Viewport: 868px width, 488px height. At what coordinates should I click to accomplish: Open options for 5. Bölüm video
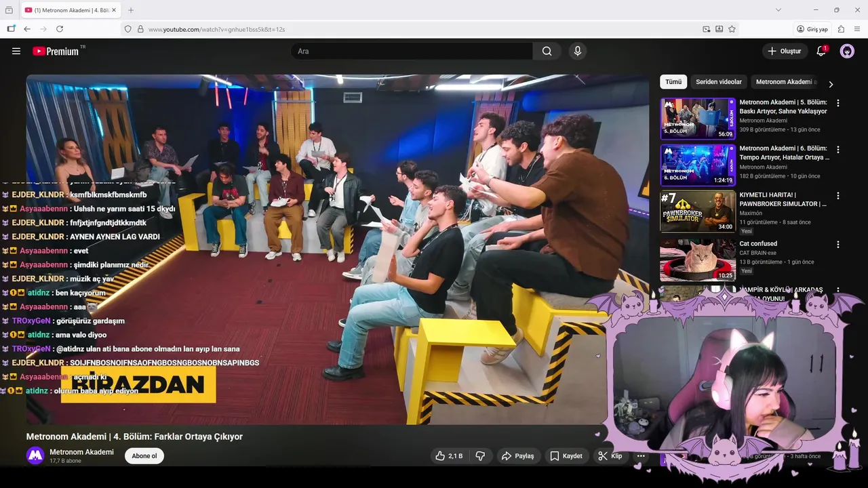pyautogui.click(x=838, y=103)
